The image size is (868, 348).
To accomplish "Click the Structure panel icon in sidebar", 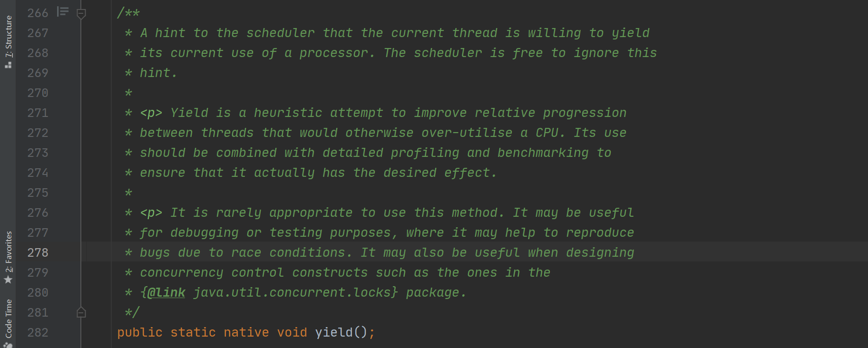I will tap(8, 65).
